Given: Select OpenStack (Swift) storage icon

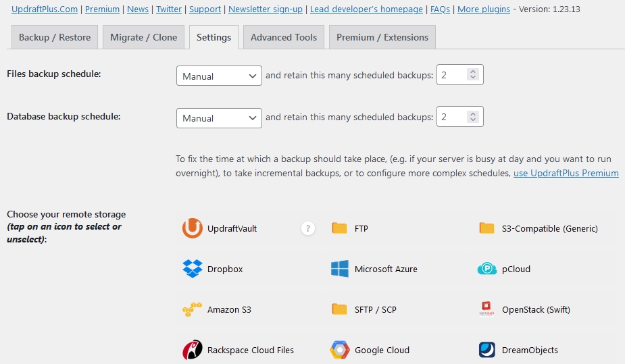Looking at the screenshot, I should tap(487, 309).
